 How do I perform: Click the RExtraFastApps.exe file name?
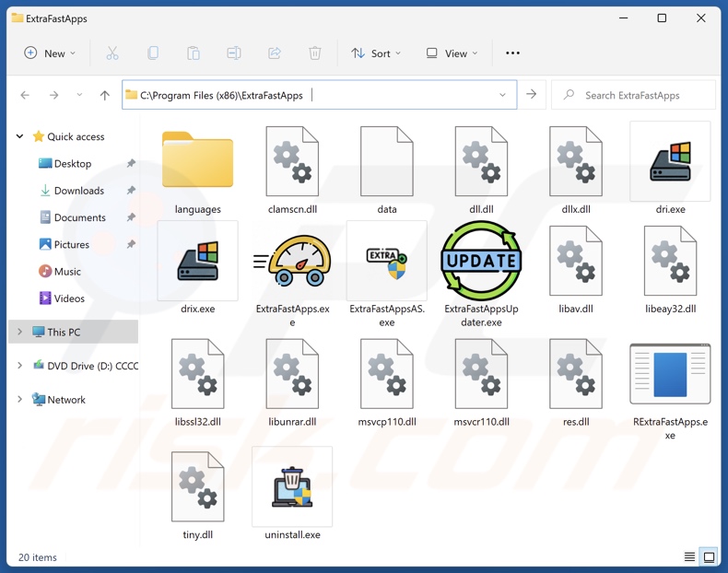tap(670, 428)
